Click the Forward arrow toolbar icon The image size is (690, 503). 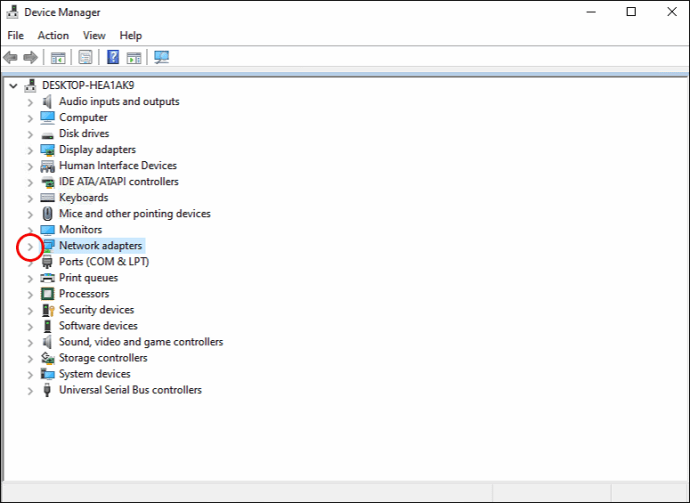30,57
